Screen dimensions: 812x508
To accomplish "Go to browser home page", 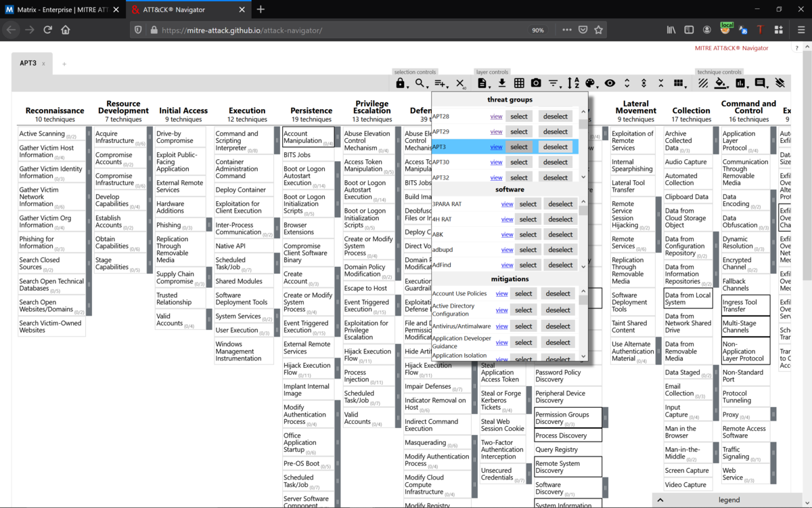I will tap(65, 30).
